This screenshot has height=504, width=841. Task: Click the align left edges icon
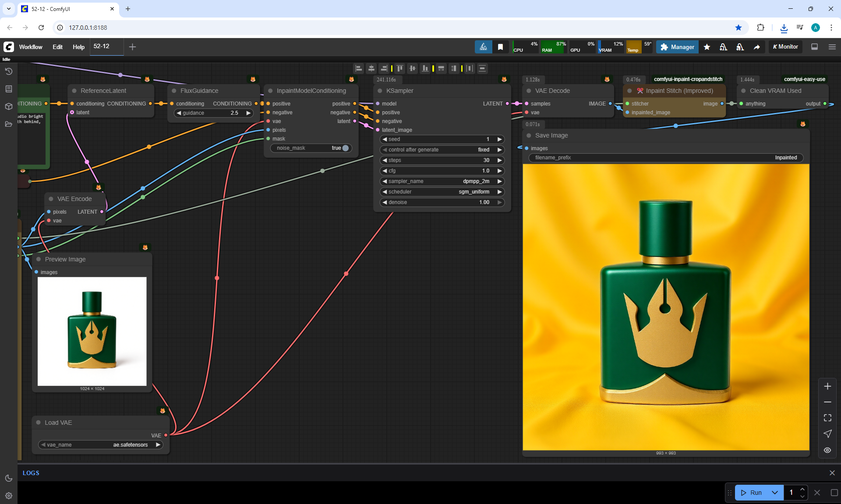pos(359,68)
